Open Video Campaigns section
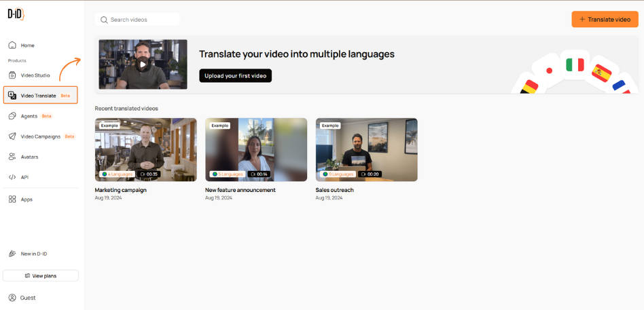 coord(40,136)
